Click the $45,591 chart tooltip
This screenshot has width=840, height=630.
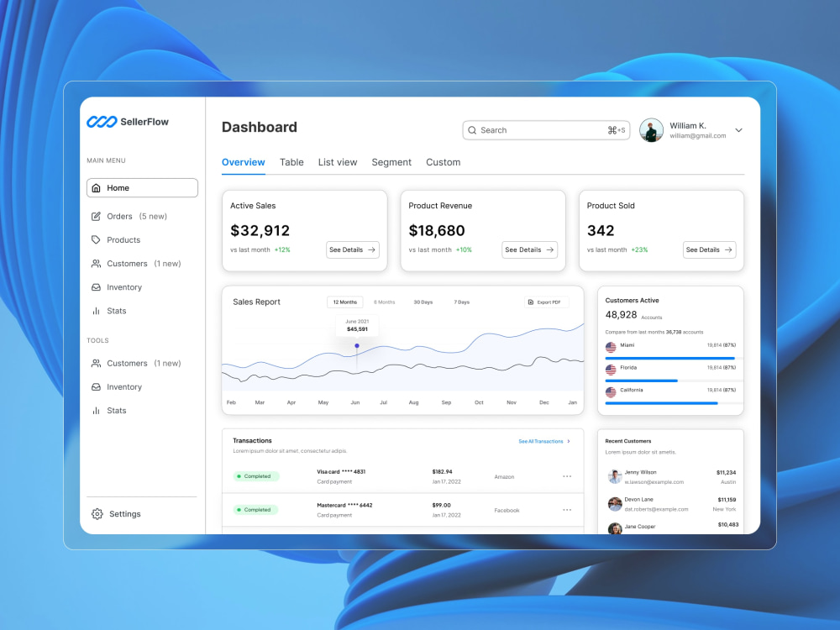[357, 325]
